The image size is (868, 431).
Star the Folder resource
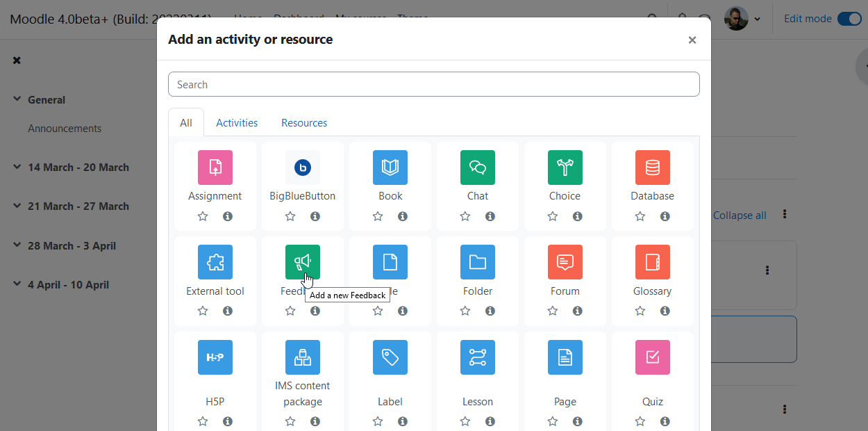pyautogui.click(x=465, y=311)
